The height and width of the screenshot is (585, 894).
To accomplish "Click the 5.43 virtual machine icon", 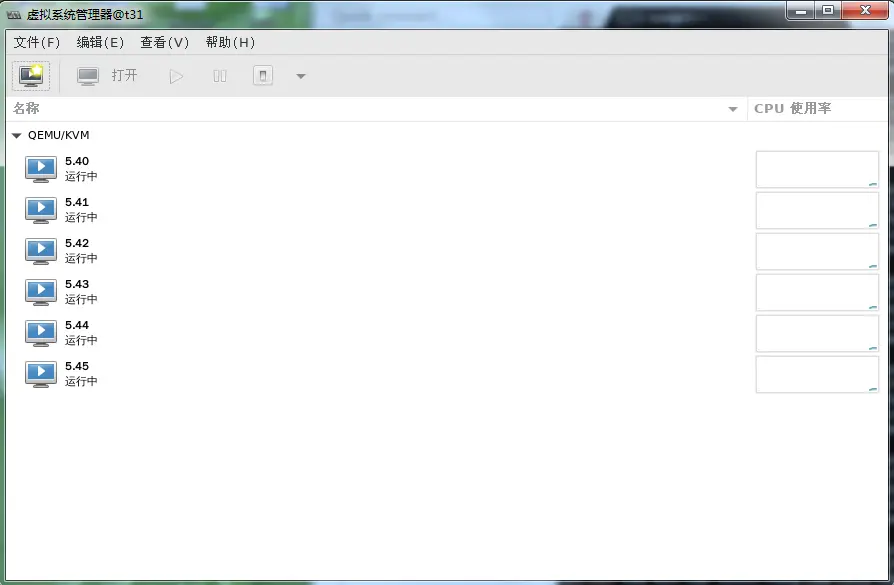I will [41, 292].
